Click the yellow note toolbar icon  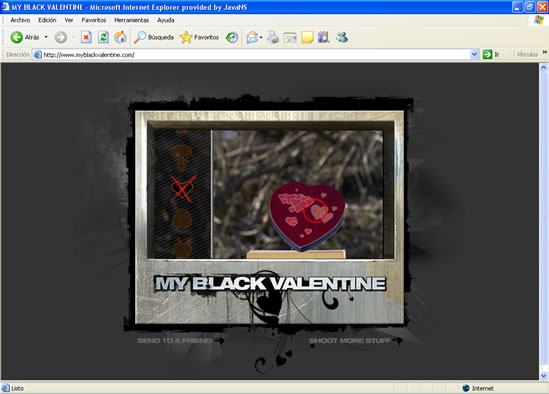click(307, 37)
